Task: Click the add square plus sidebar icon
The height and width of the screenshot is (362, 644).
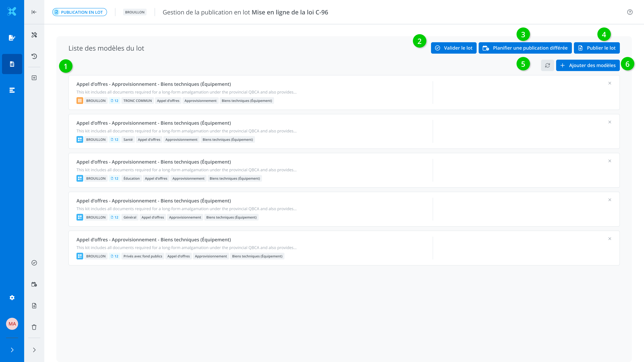Action: (x=34, y=78)
